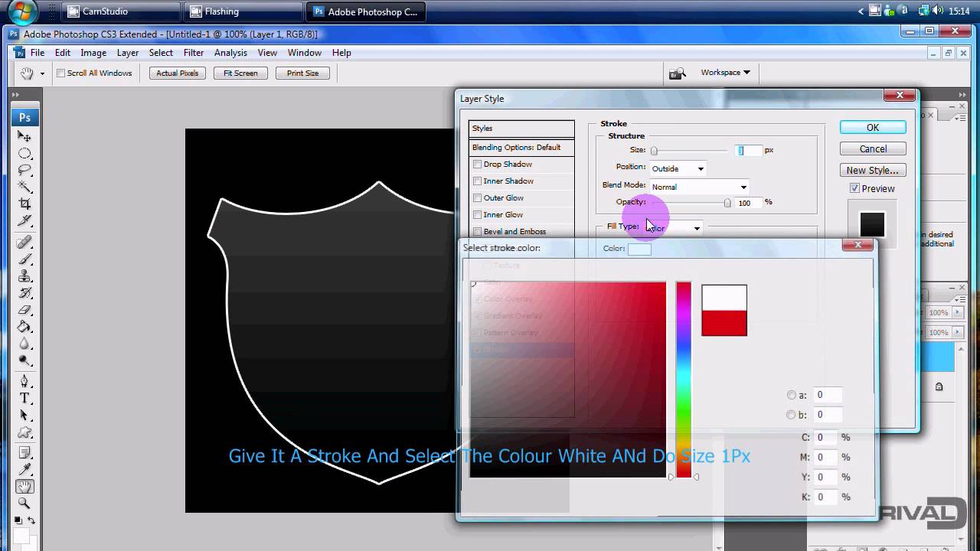Select the Paint Bucket tool
The height and width of the screenshot is (551, 980).
coord(24,326)
